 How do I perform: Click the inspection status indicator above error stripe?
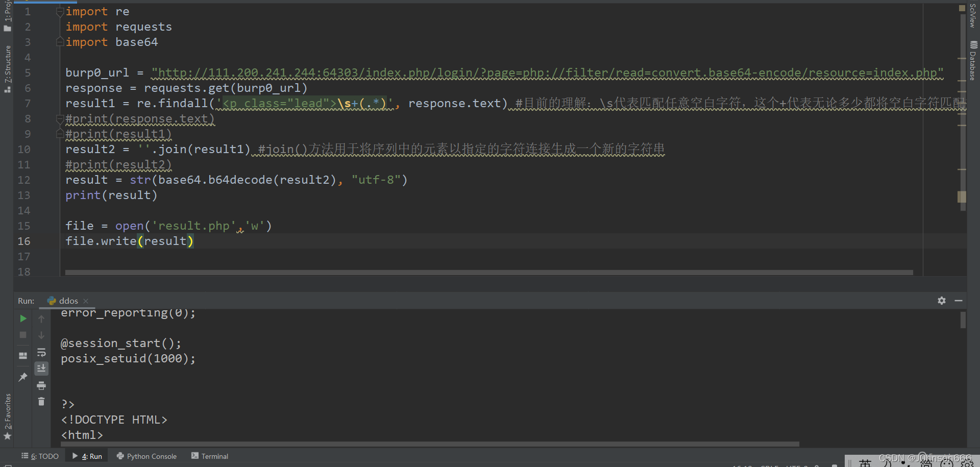[x=962, y=8]
